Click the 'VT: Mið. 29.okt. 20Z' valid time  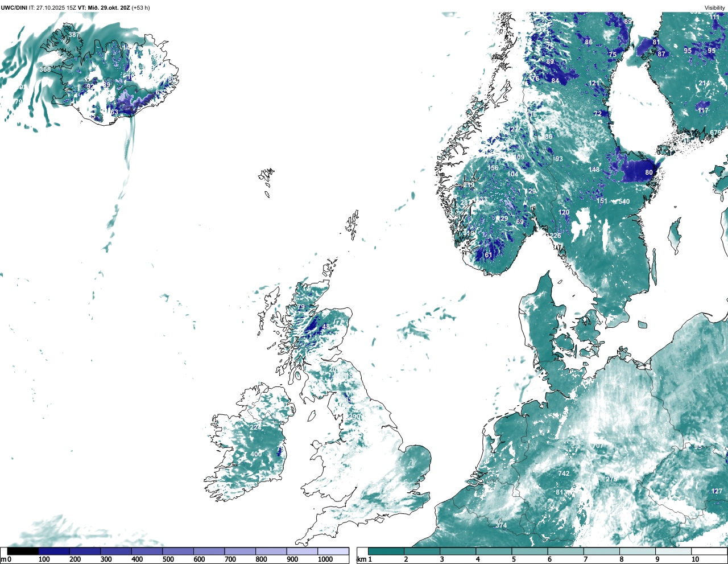[104, 8]
